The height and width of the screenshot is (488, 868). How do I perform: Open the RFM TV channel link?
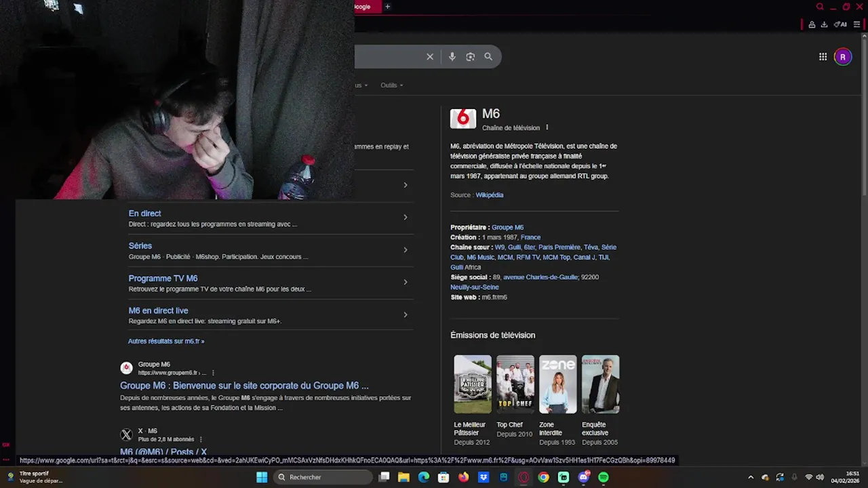[x=528, y=258]
